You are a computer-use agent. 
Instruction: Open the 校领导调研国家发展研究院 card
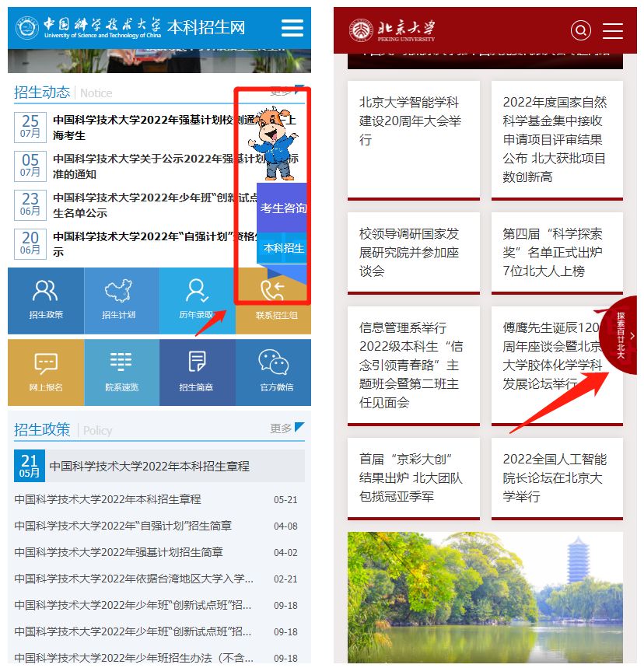pos(414,253)
